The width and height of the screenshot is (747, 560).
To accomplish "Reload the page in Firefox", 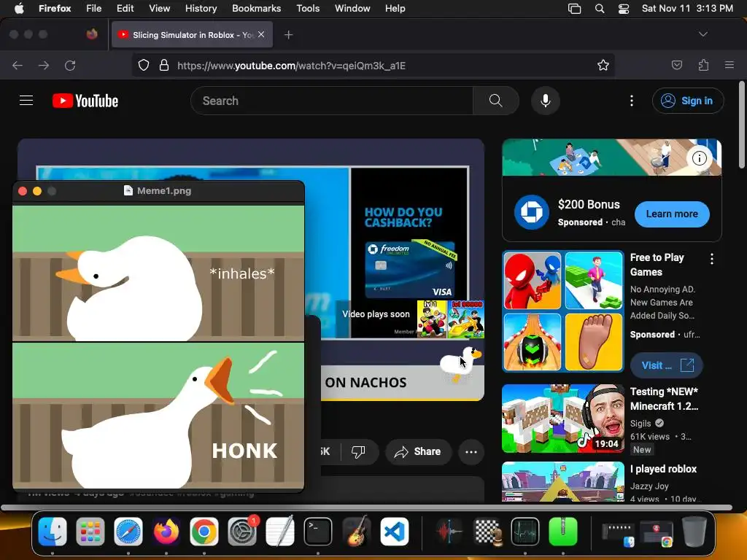I will [x=70, y=65].
